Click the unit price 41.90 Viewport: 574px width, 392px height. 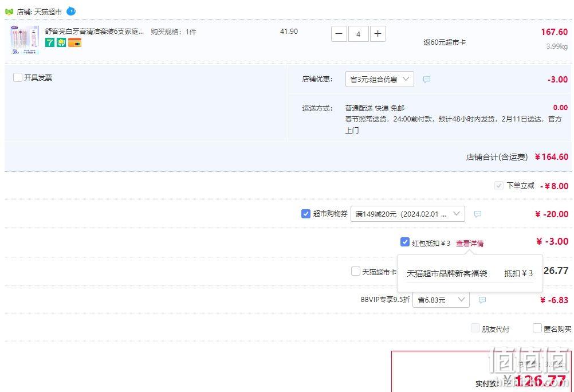coord(289,32)
